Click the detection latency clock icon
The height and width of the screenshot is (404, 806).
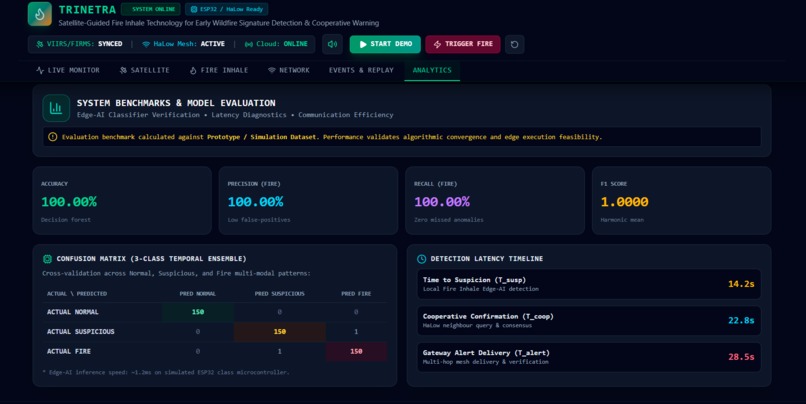coord(422,259)
